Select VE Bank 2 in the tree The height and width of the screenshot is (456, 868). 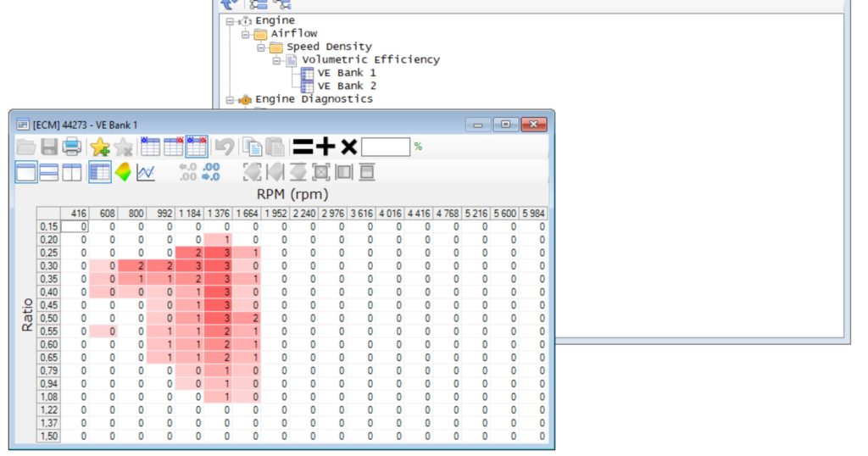[347, 86]
